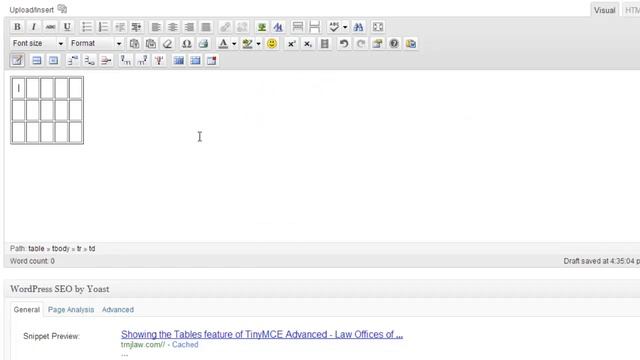Open the text color picker arrow
The image size is (640, 360).
(234, 44)
